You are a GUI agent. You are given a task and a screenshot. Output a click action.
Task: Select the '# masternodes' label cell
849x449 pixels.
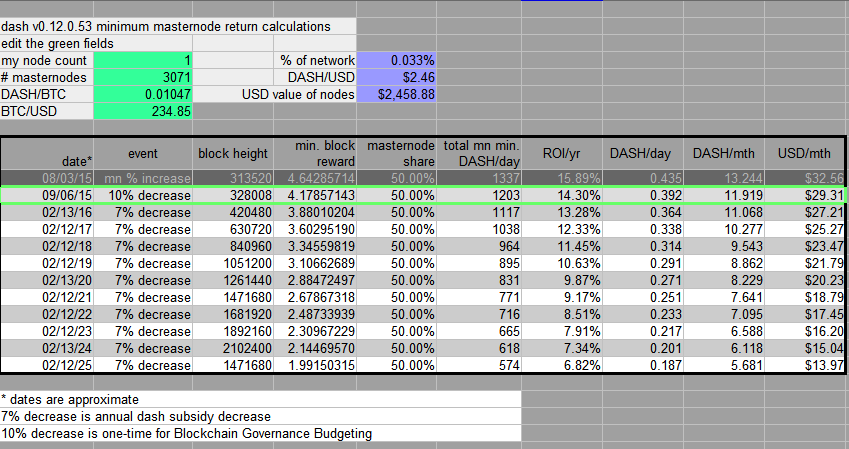(x=47, y=77)
